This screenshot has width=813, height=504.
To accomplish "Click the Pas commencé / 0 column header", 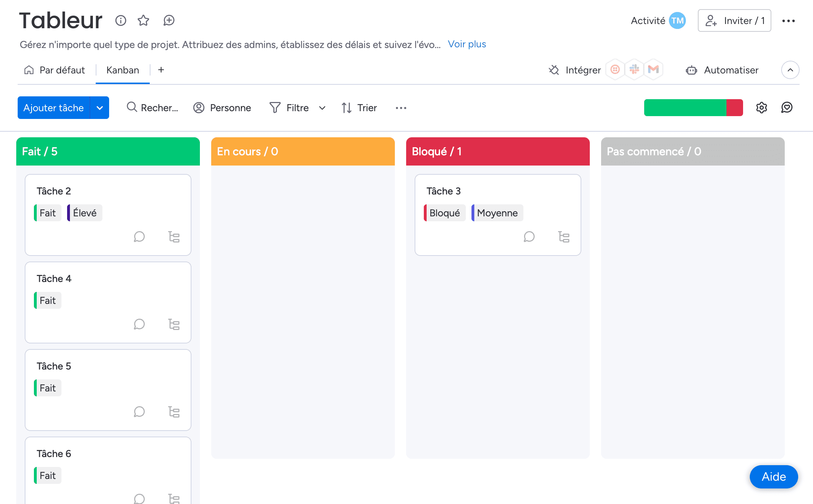I will 693,151.
